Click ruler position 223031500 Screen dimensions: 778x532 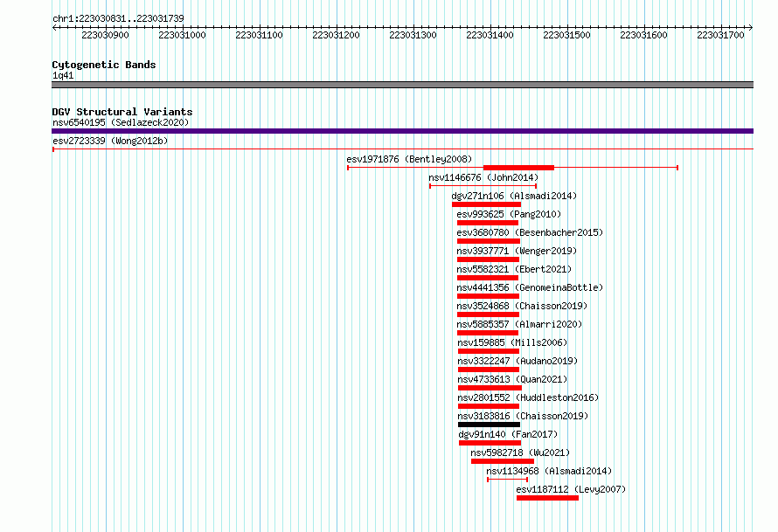point(566,35)
